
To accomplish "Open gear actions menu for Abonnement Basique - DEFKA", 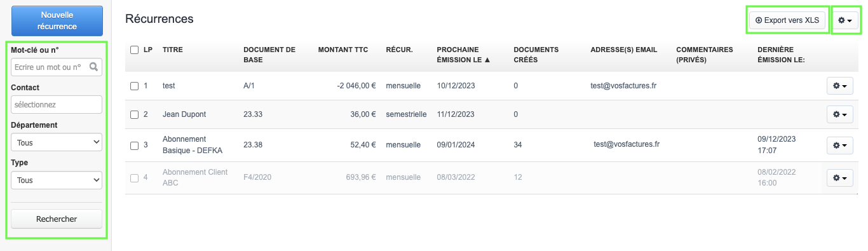I will tap(839, 145).
